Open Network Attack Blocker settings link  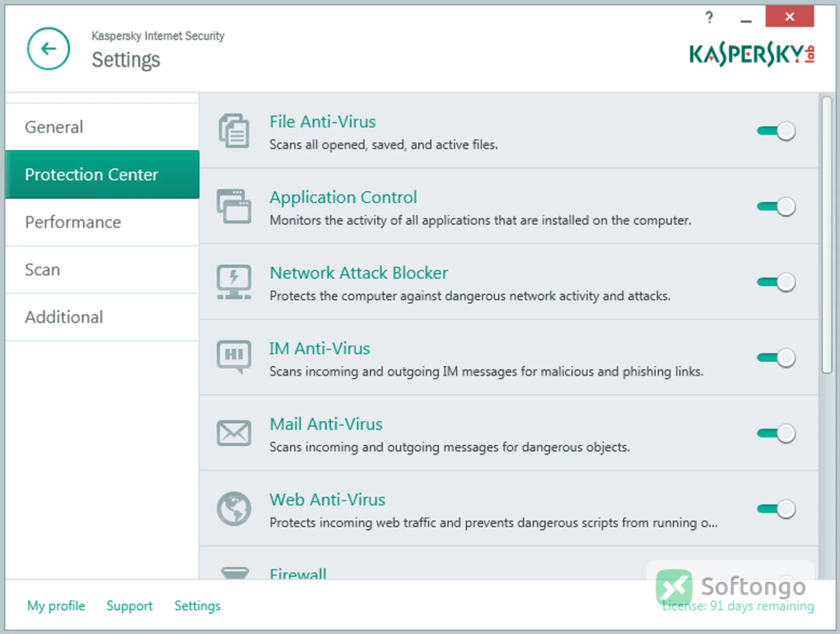point(359,273)
